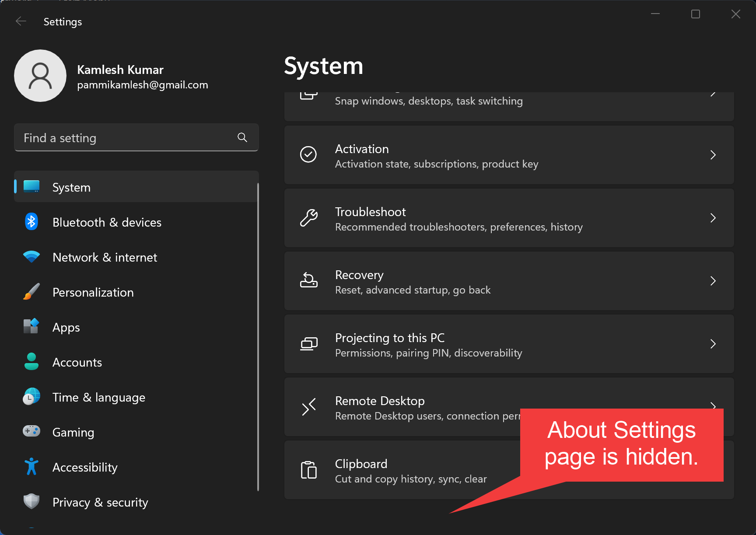Click the Accessibility figure icon
This screenshot has width=756, height=535.
coord(31,467)
